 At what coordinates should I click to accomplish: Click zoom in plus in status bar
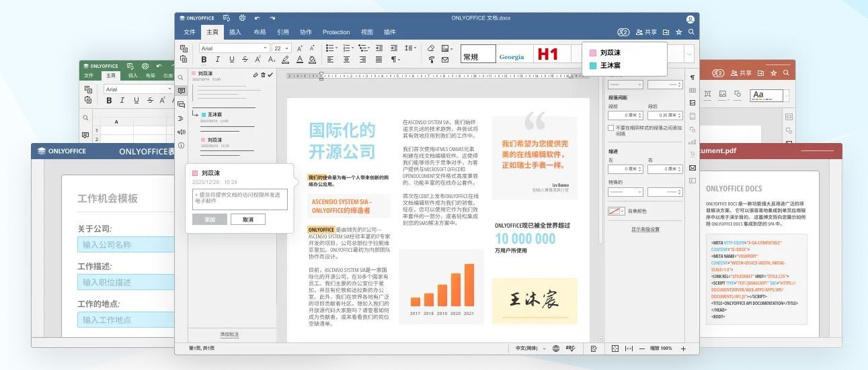point(683,349)
